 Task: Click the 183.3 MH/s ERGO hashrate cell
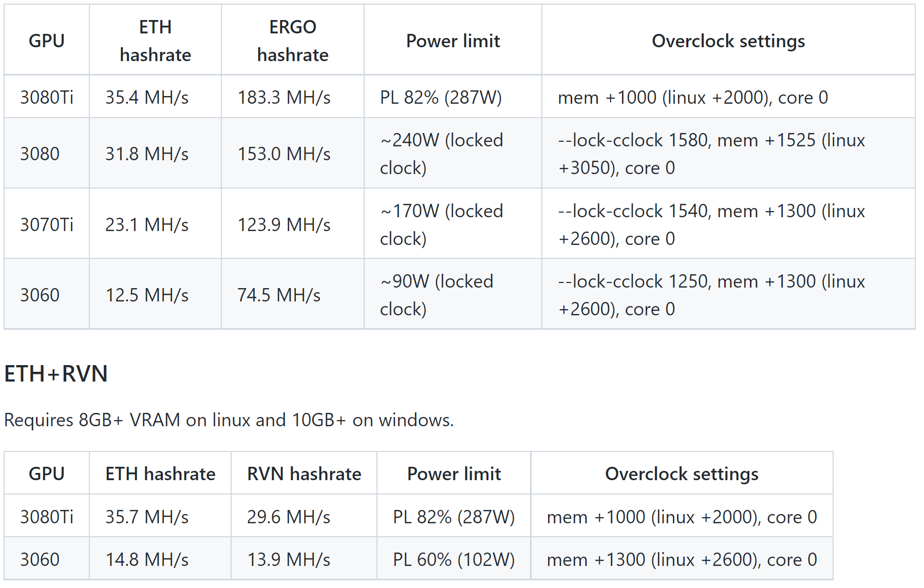293,97
